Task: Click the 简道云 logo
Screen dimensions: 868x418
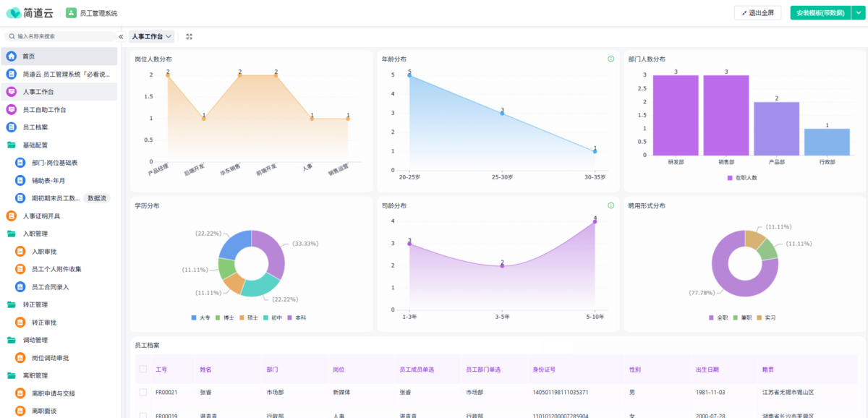Action: click(30, 13)
